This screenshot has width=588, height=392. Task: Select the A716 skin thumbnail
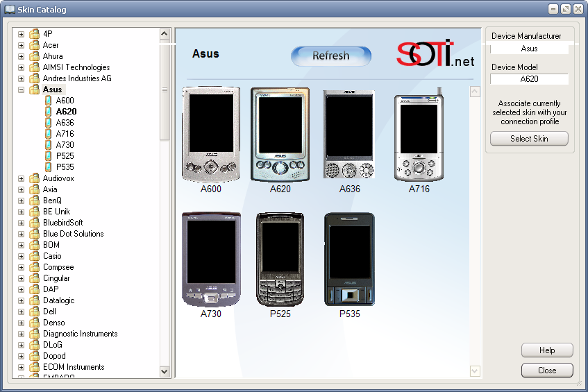pyautogui.click(x=419, y=135)
